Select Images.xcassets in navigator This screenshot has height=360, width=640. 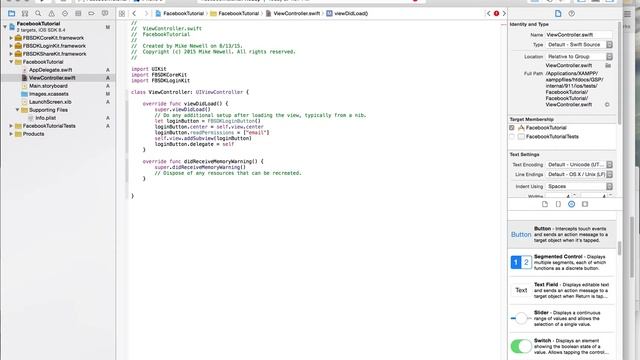tap(49, 94)
